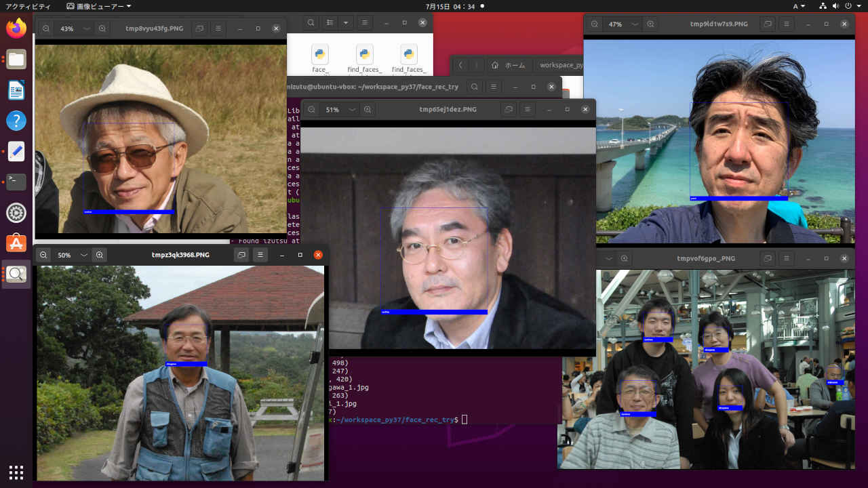Zoom out in the tmp9ld1w7s9.PNG window
This screenshot has height=488, width=868.
(594, 24)
